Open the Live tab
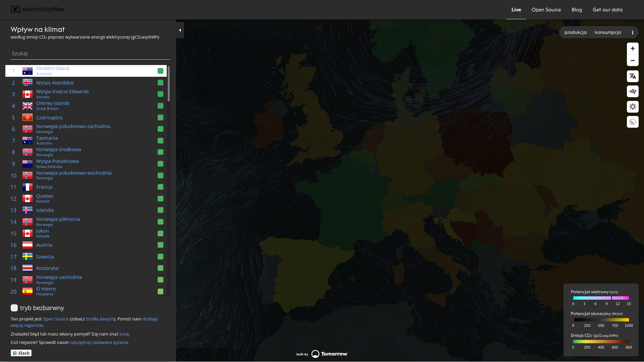This screenshot has height=362, width=644. coord(516,10)
